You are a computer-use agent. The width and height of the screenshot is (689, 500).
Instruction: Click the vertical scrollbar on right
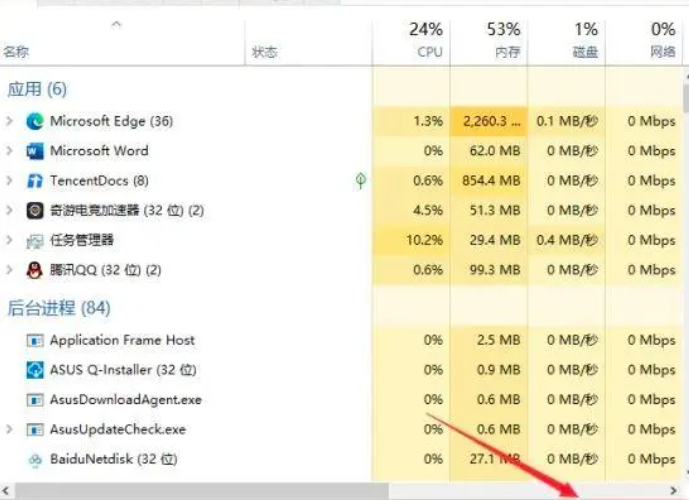685,95
